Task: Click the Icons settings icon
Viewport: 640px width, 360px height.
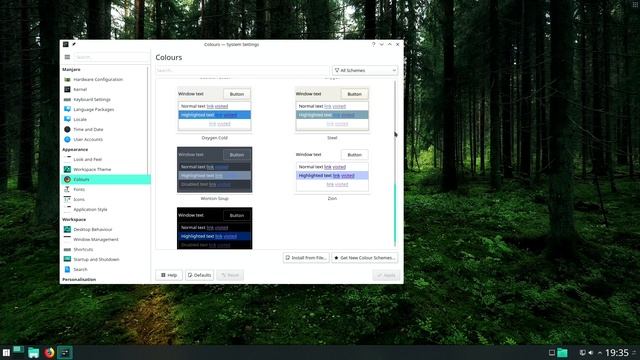Action: coord(67,199)
